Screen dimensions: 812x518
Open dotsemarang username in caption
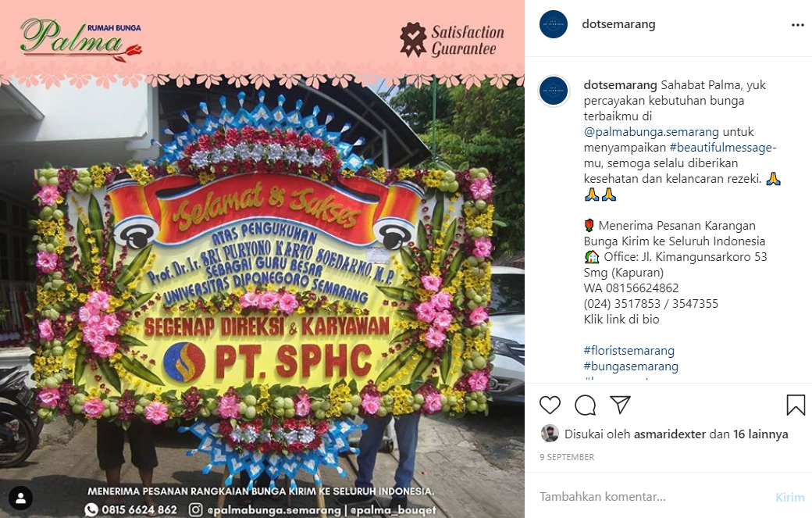621,85
